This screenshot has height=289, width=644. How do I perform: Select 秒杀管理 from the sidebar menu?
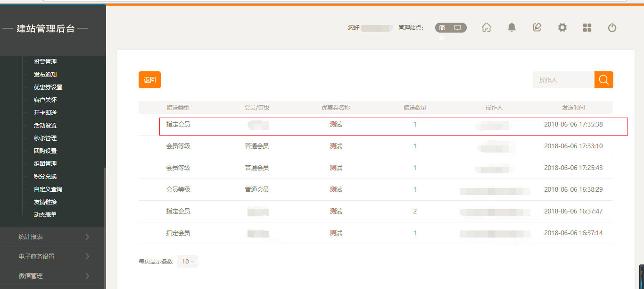coord(45,138)
